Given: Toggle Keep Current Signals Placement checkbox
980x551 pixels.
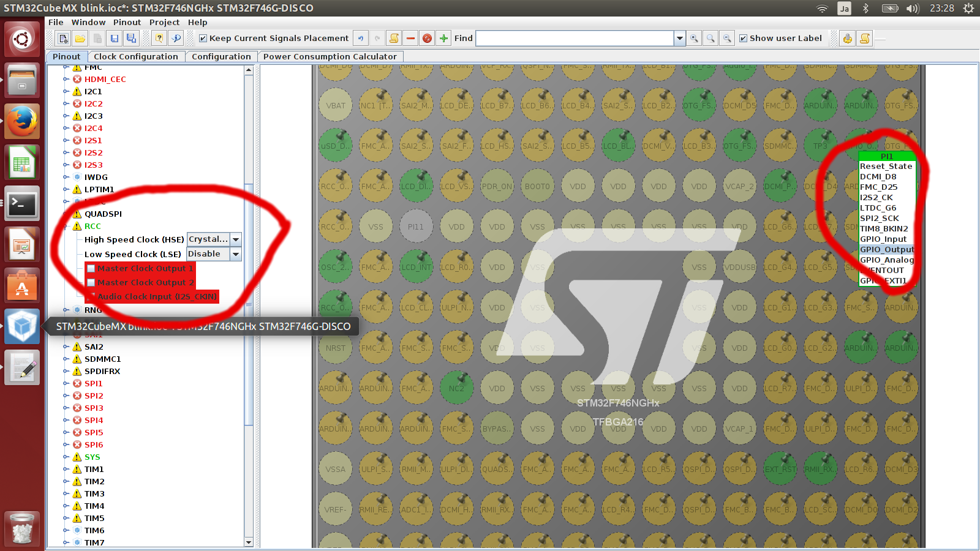Looking at the screenshot, I should tap(203, 39).
